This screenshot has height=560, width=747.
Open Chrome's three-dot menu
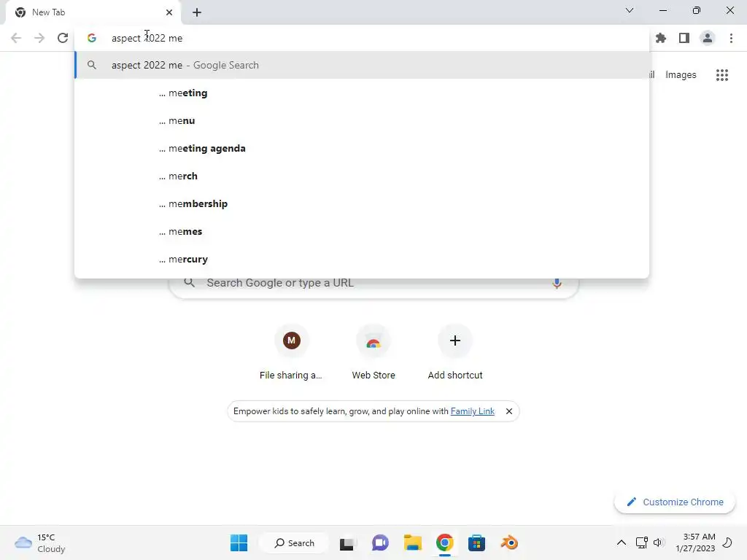coord(731,38)
